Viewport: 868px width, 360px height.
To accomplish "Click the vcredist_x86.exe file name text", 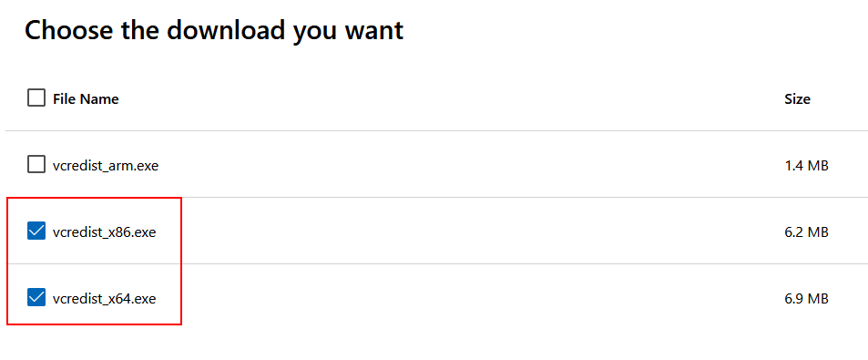I will [x=105, y=231].
